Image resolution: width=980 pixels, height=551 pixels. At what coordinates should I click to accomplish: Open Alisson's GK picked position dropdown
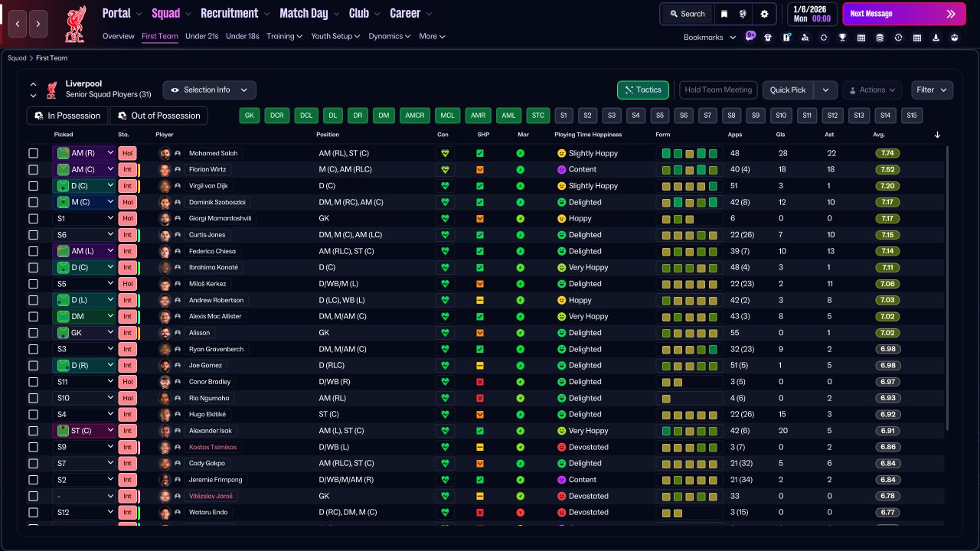point(84,333)
